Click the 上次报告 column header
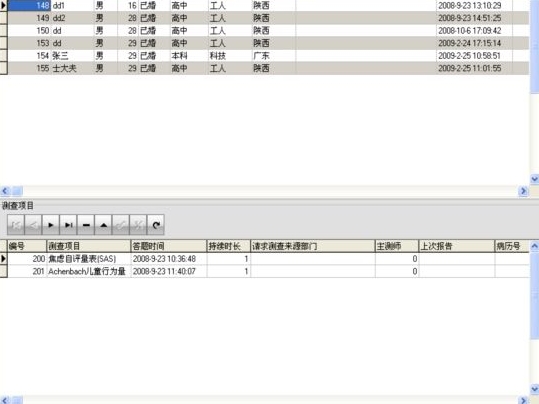 456,246
